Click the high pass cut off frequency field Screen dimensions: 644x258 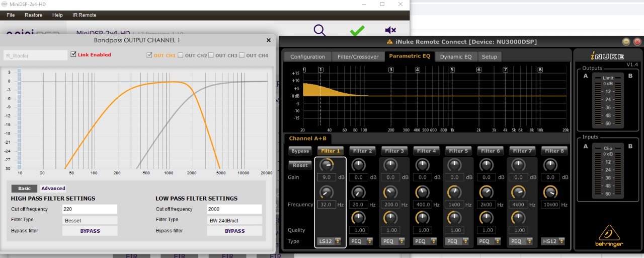point(90,209)
